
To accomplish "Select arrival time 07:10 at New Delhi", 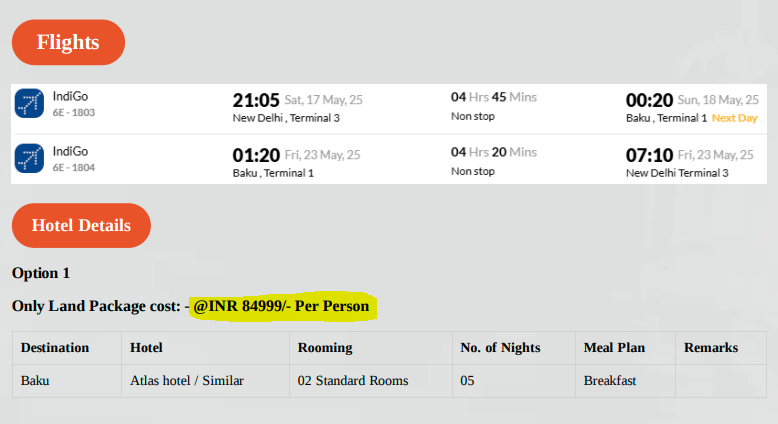I will click(649, 155).
